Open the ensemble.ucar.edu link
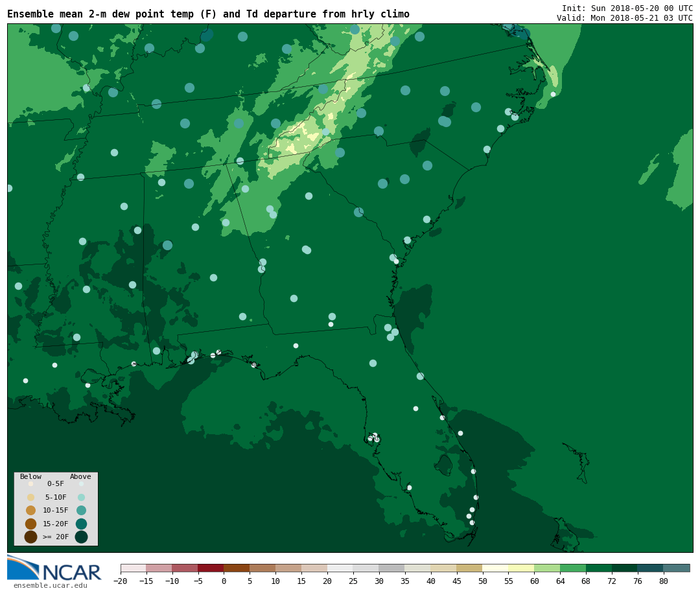The height and width of the screenshot is (593, 700). point(51,585)
